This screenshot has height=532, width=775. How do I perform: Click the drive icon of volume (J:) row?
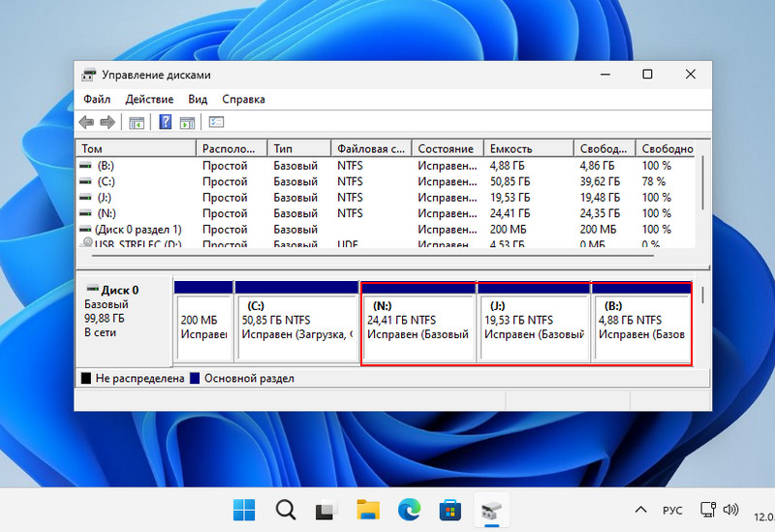point(85,198)
